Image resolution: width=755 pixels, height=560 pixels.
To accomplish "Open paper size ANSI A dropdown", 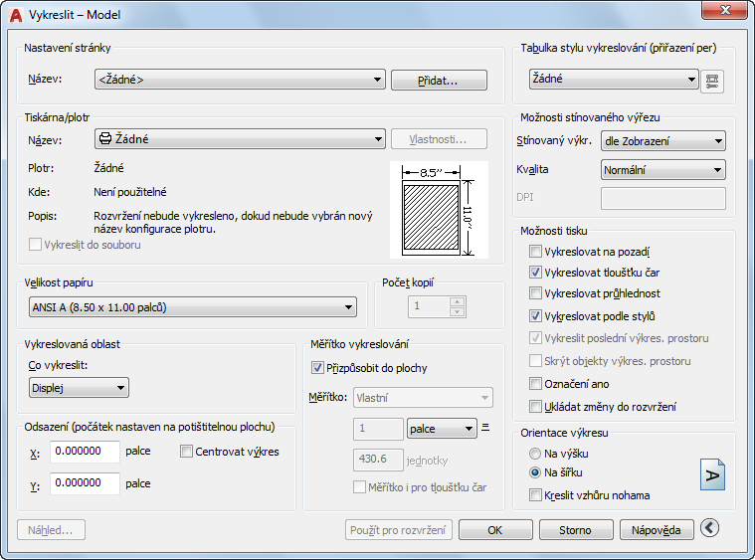I will (x=193, y=307).
